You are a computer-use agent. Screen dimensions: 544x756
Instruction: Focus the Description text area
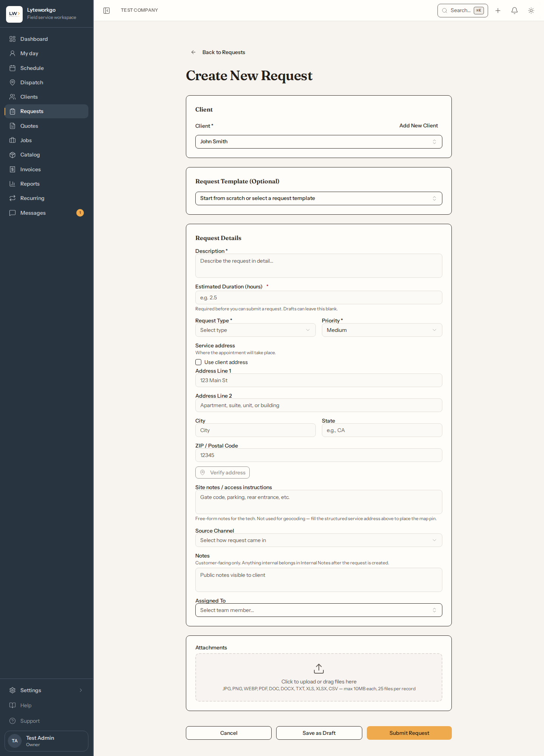point(319,266)
